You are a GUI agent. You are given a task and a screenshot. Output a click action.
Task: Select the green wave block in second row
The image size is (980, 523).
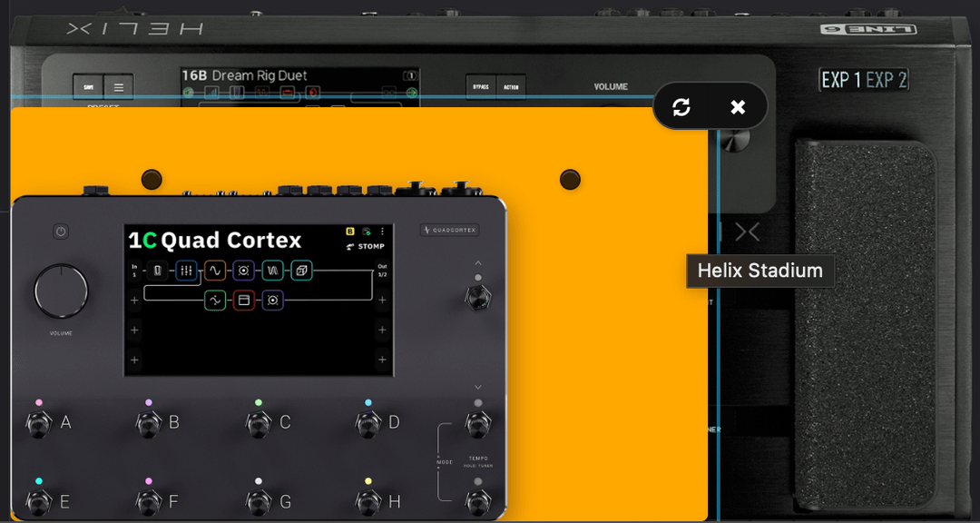[x=215, y=300]
